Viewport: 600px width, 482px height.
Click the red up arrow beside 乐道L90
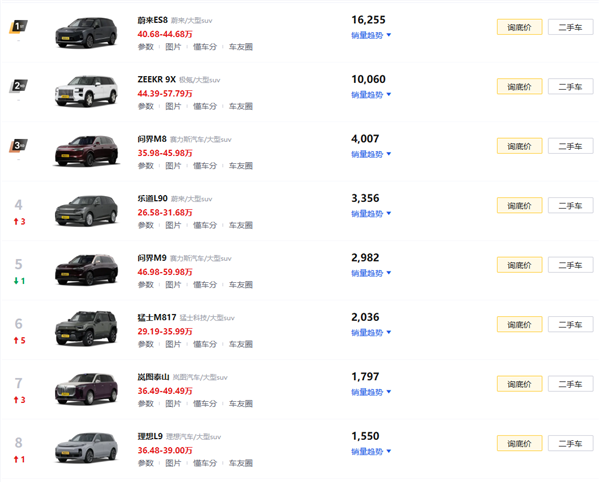(x=15, y=221)
